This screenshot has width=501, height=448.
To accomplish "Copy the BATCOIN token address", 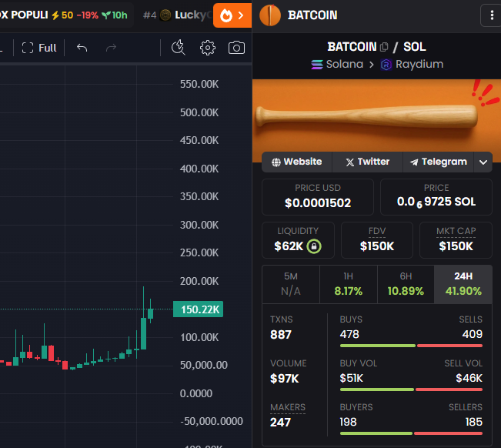I will [x=384, y=47].
